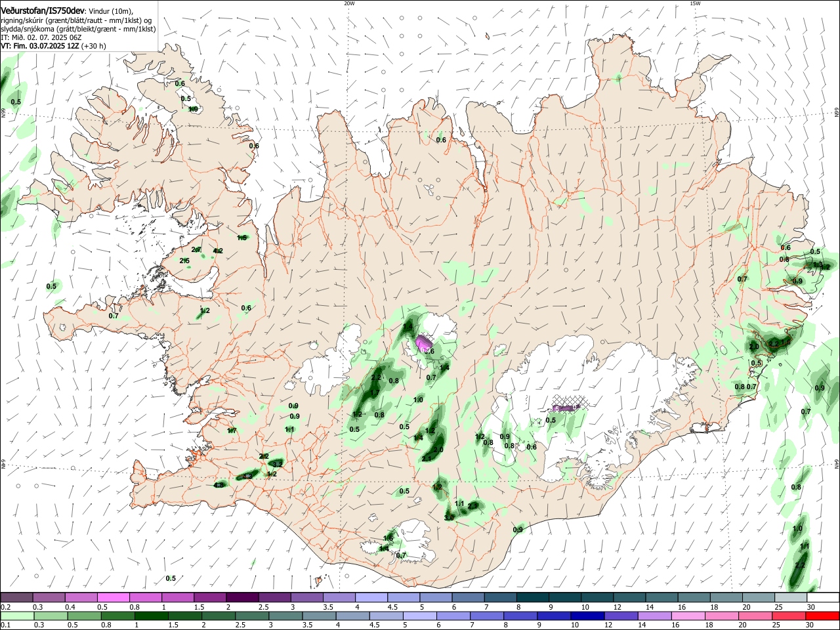Click the 0.4 legend label
Viewport: 840px width, 630px height.
coord(70,607)
